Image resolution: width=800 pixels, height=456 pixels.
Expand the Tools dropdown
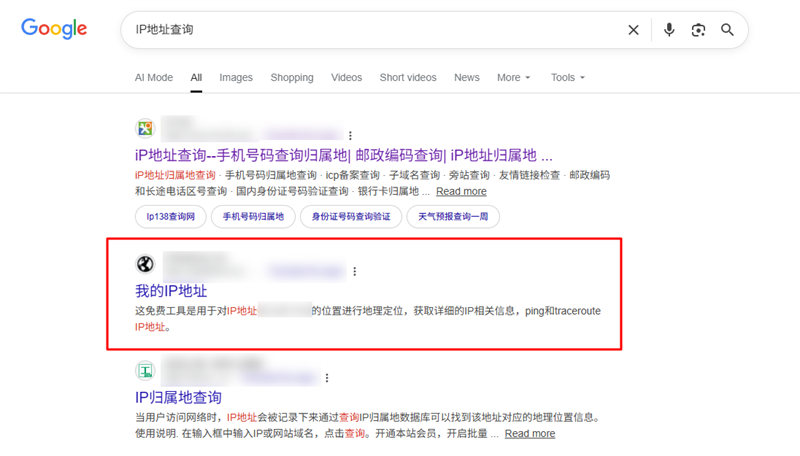pyautogui.click(x=568, y=78)
